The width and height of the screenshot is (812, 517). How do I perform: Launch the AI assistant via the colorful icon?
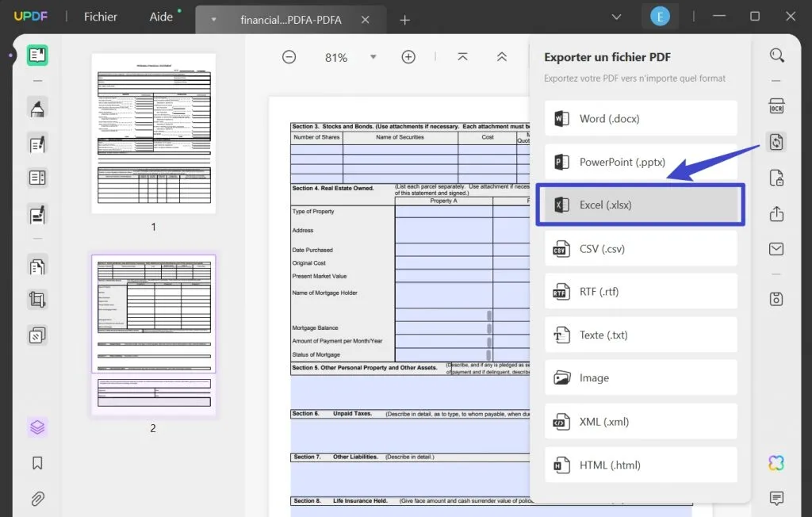click(x=776, y=462)
